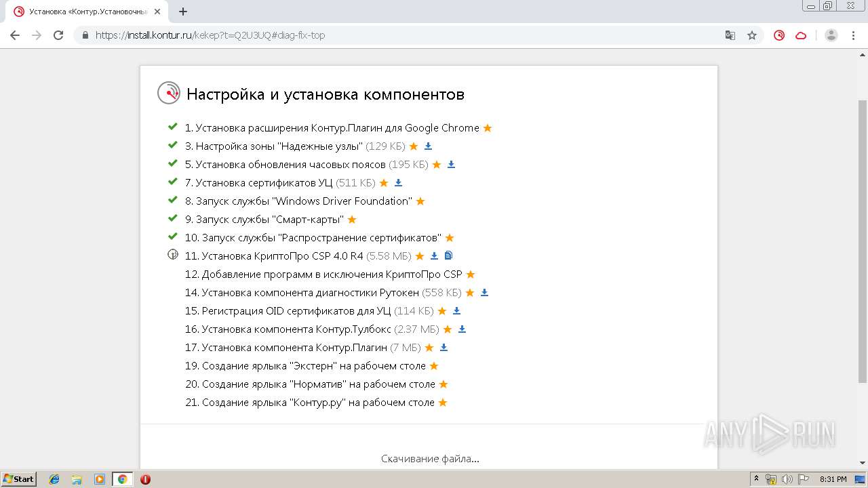Screen dimensions: 868x488
Task: Download the "Надежные узлы" zone setup file
Action: [x=428, y=146]
